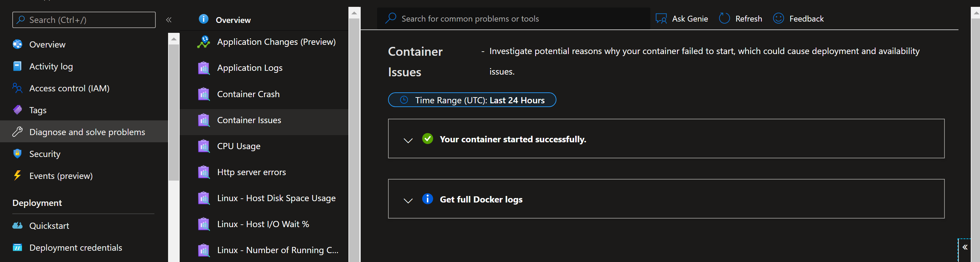
Task: Click the CPU Usage clipboard icon
Action: [x=204, y=146]
